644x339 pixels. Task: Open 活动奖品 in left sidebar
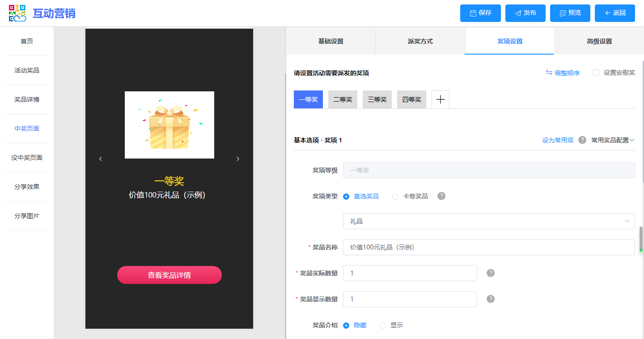(27, 70)
